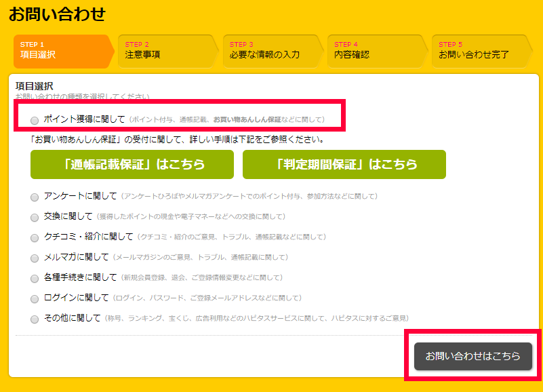Open the 「判定期間保証」はこちら green button

point(344,165)
